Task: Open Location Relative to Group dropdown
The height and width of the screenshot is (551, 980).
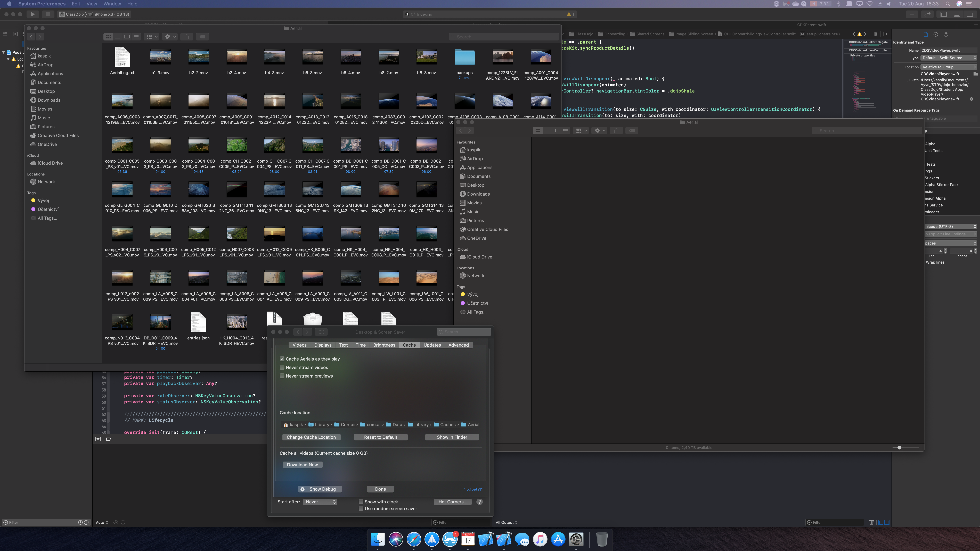Action: (949, 67)
